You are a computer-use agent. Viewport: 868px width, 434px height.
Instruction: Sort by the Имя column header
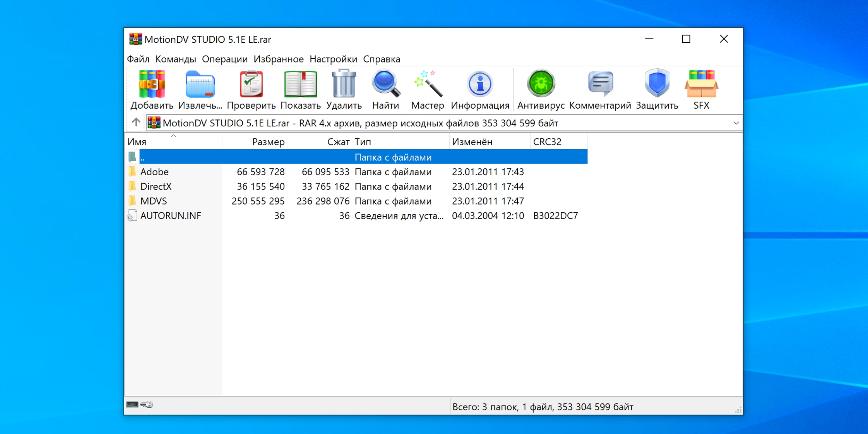click(x=137, y=141)
